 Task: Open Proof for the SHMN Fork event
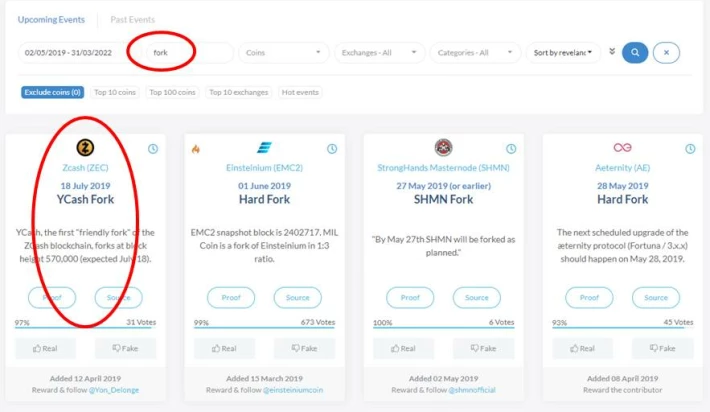410,297
